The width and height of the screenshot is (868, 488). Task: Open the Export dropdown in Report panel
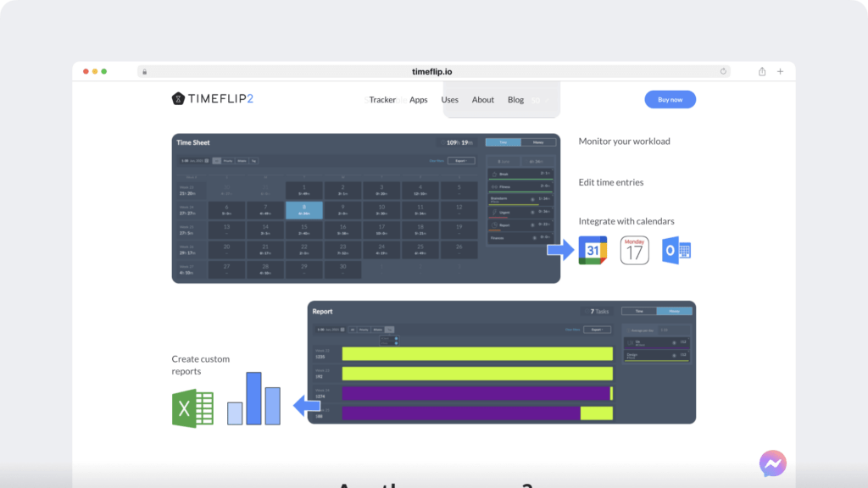(597, 329)
